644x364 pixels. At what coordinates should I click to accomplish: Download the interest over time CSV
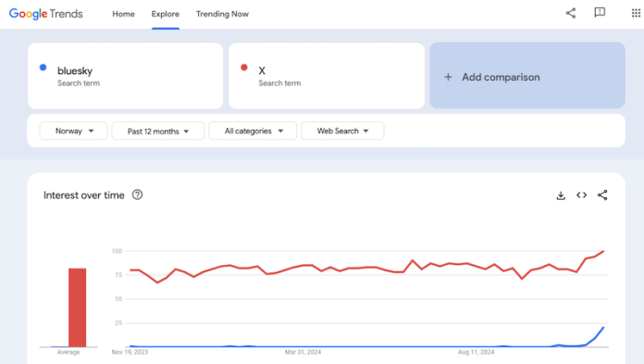tap(561, 195)
